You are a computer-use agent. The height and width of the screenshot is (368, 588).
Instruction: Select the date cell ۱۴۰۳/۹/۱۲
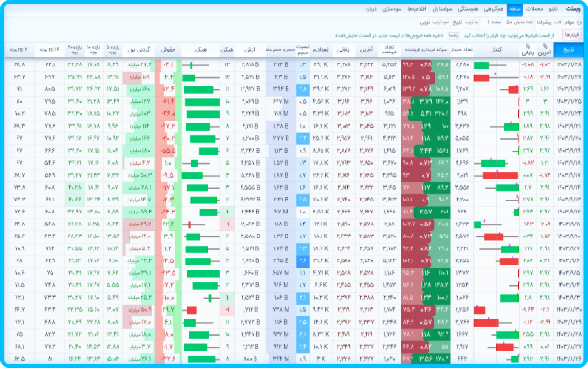569,212
